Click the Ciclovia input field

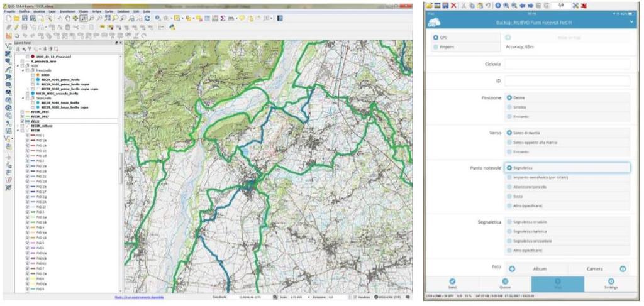[567, 64]
